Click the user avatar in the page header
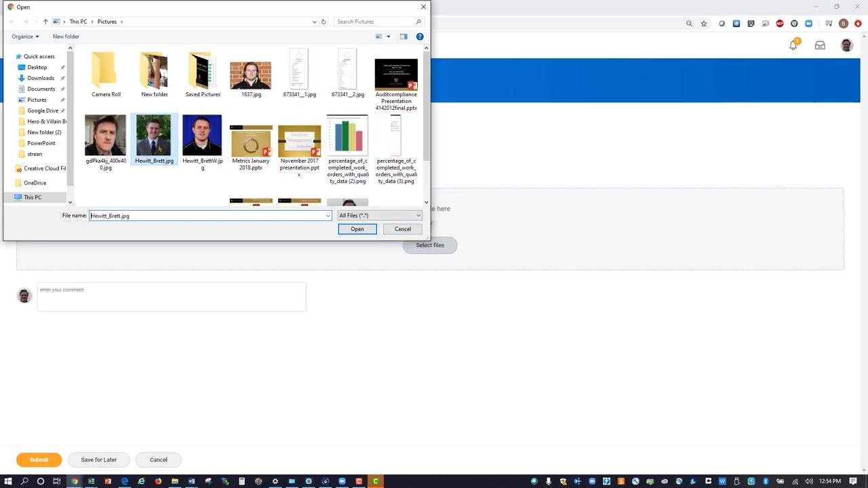 [x=846, y=45]
